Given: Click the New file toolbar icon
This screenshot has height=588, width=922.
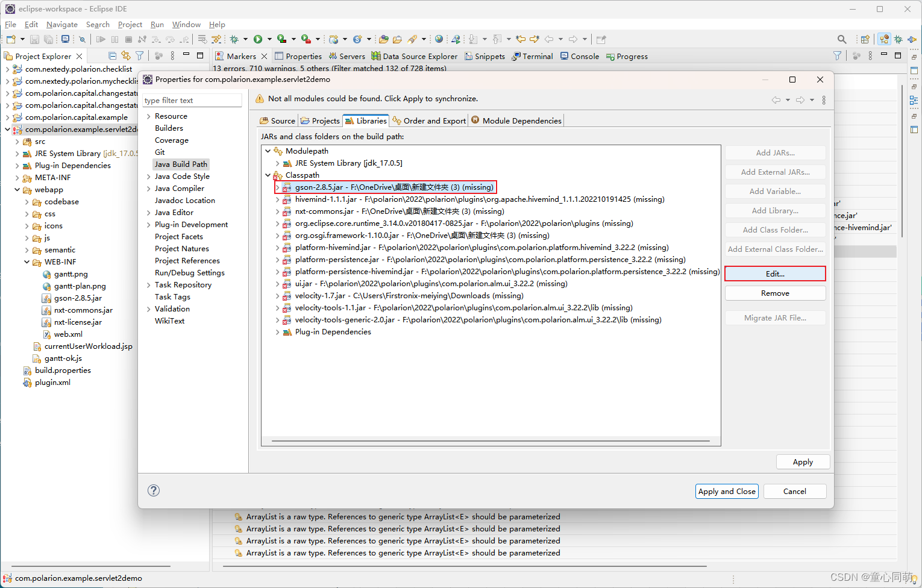Looking at the screenshot, I should 11,39.
